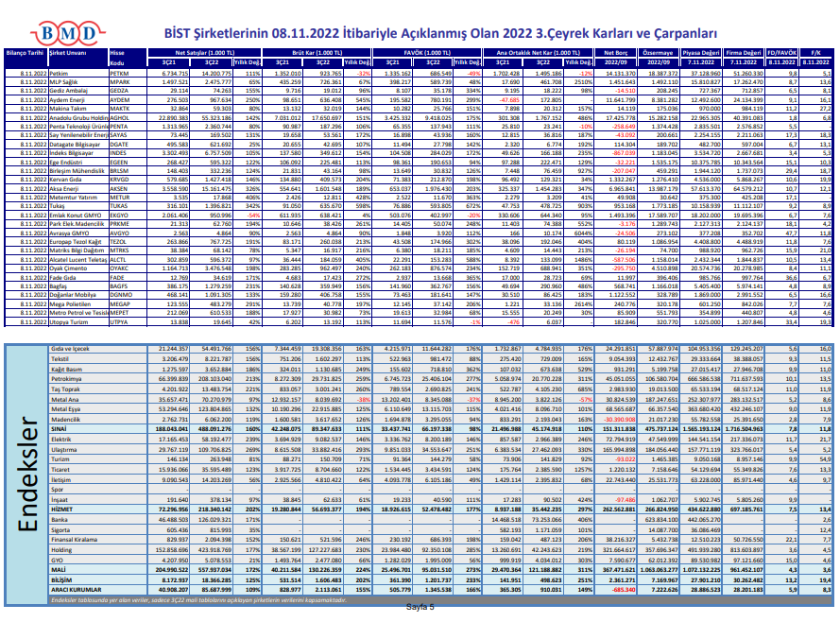The height and width of the screenshot is (622, 840).
Task: Click the italic footnote under Endeksler table
Action: (198, 600)
